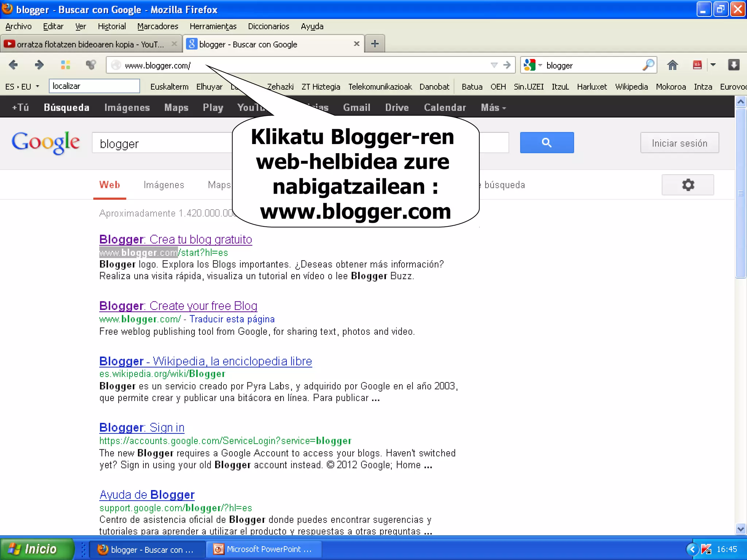Viewport: 747px width, 560px height.
Task: Open the Diccionarios menu
Action: (268, 26)
